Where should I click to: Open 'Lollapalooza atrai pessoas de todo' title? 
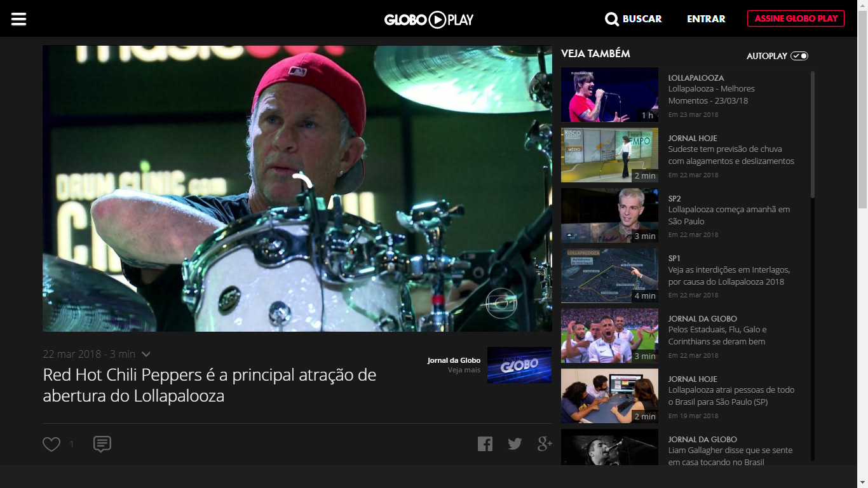[731, 396]
